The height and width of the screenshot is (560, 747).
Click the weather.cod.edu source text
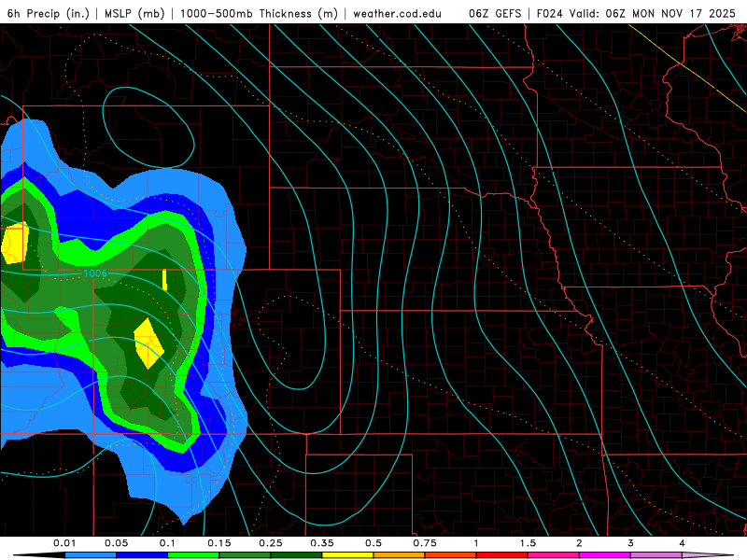click(x=397, y=13)
